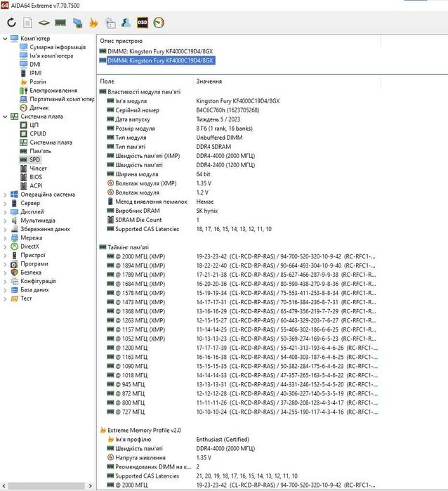Open the CPUID tree item
The height and width of the screenshot is (491, 448).
coord(38,133)
